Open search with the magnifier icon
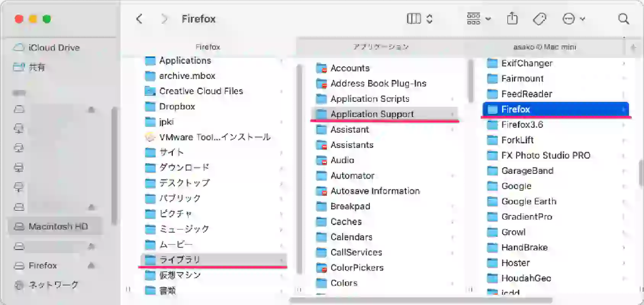The image size is (644, 305). (623, 19)
